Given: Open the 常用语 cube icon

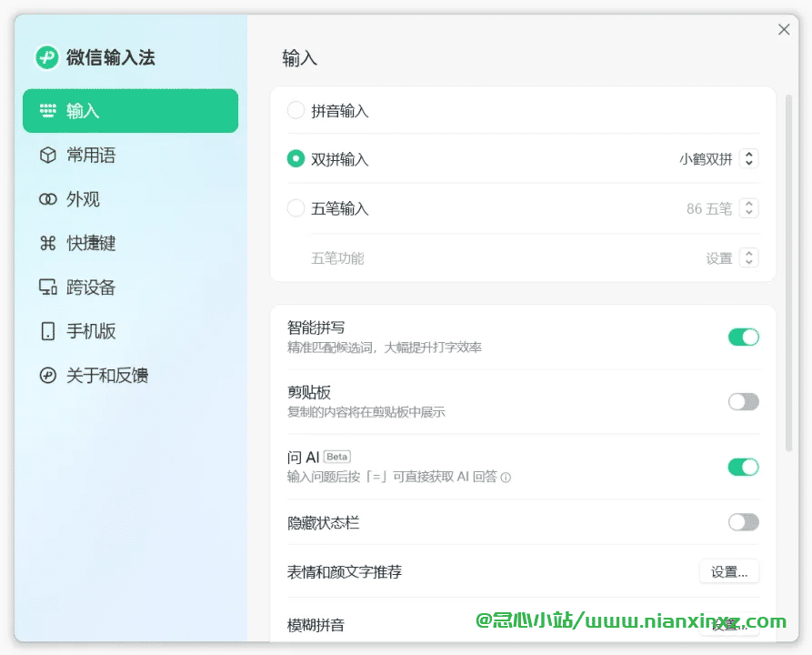Looking at the screenshot, I should click(x=47, y=155).
